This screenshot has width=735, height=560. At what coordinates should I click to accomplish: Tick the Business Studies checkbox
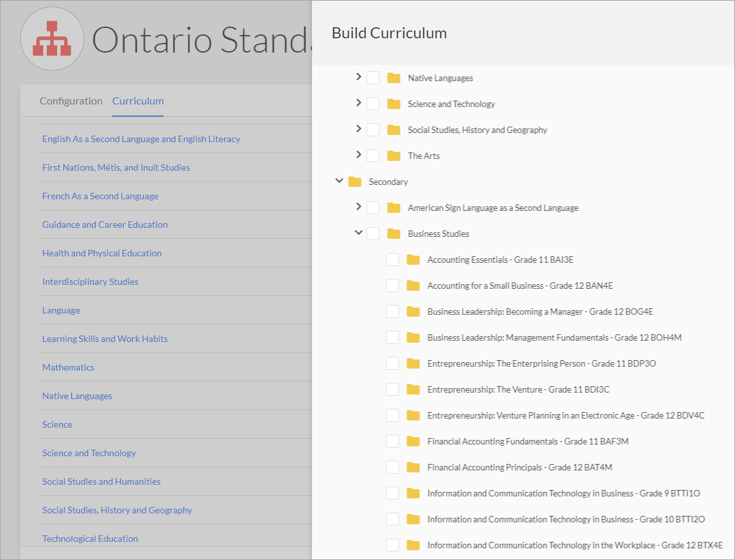(373, 234)
